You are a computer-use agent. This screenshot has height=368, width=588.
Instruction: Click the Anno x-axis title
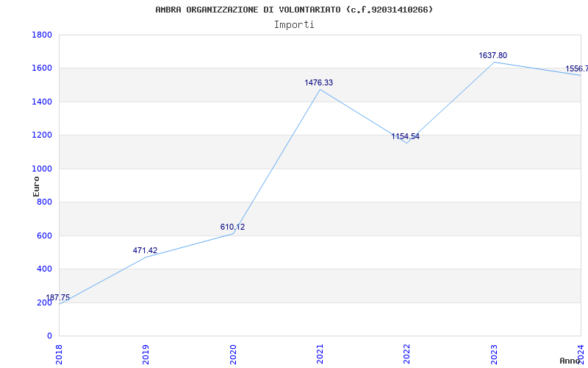tap(570, 361)
